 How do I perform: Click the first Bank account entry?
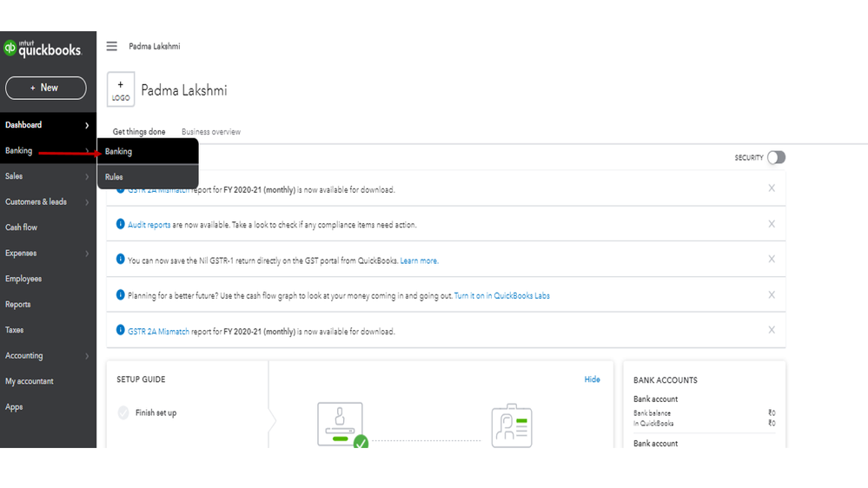tap(655, 399)
